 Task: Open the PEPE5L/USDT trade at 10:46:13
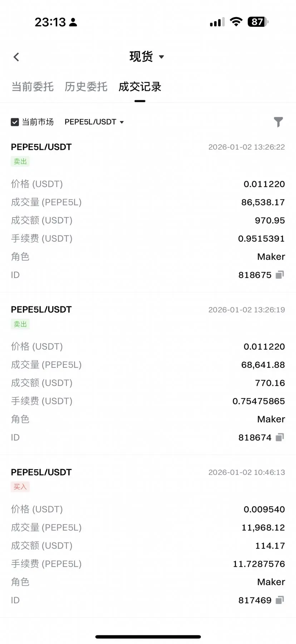click(148, 536)
